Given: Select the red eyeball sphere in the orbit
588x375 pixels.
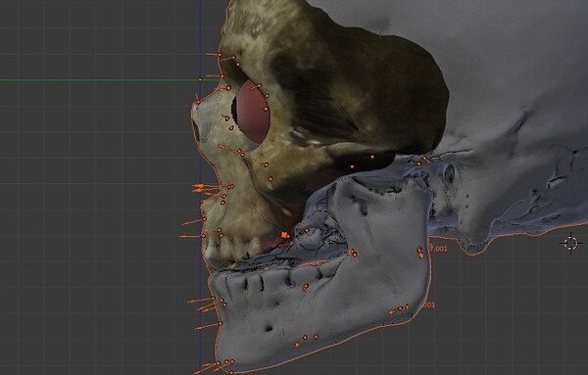Looking at the screenshot, I should point(253,112).
